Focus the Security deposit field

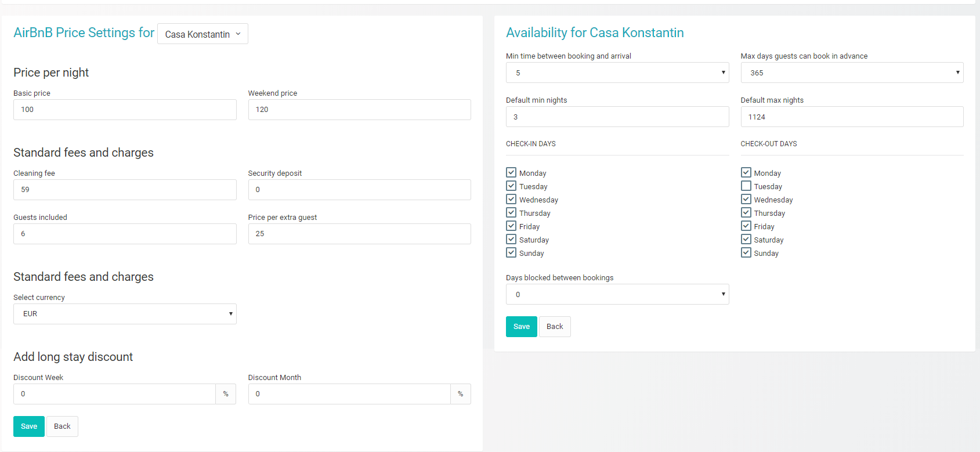(x=359, y=190)
